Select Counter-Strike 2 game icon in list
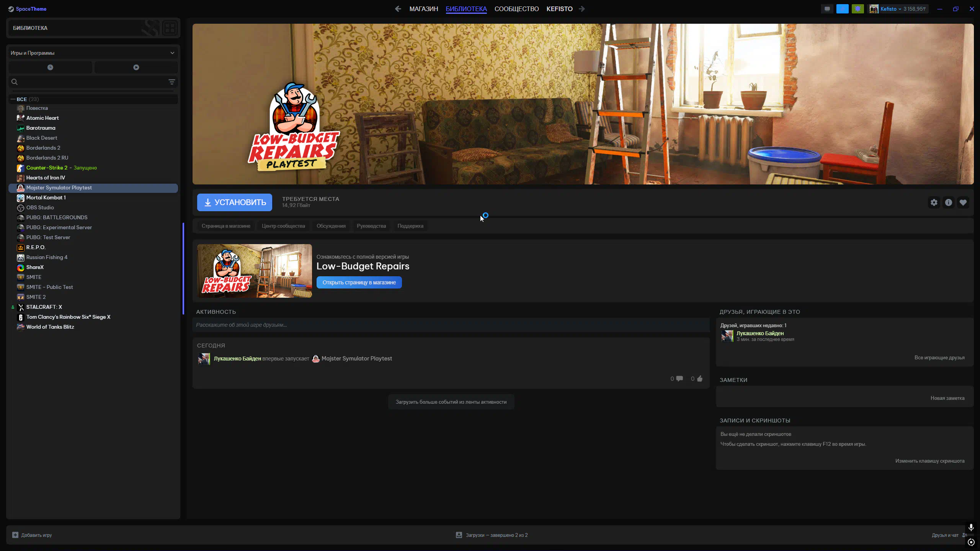980x551 pixels. pyautogui.click(x=21, y=168)
